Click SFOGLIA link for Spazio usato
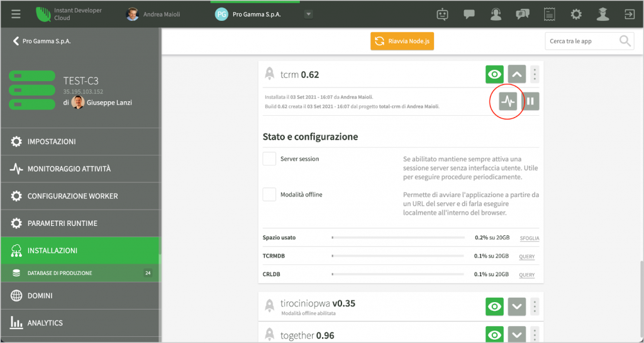This screenshot has width=644, height=343. click(x=530, y=239)
